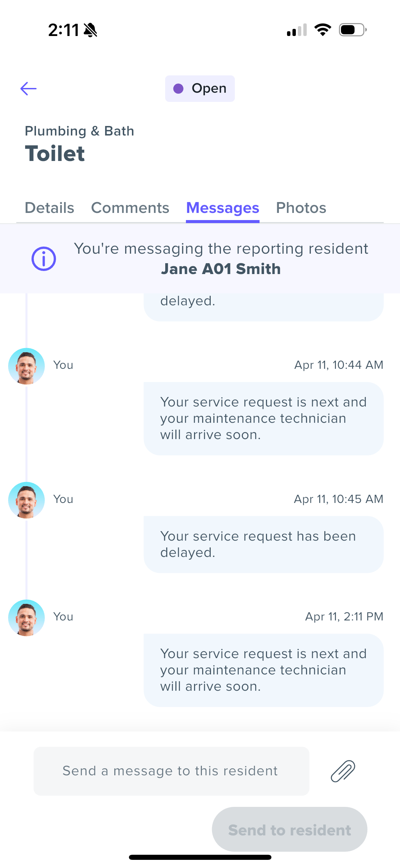The height and width of the screenshot is (868, 400).
Task: Open the Photos tab
Action: pos(301,208)
